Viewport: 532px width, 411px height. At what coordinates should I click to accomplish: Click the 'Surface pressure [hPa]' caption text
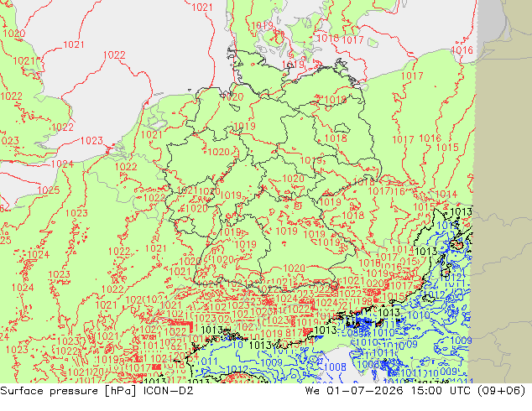(x=68, y=391)
